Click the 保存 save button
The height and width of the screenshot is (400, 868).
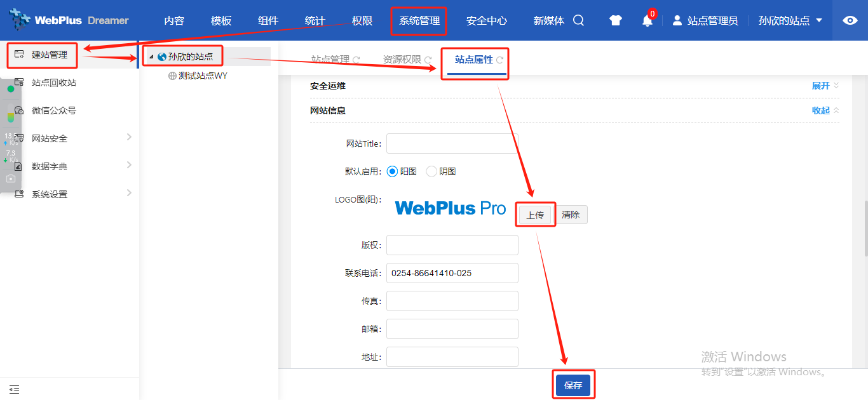573,385
